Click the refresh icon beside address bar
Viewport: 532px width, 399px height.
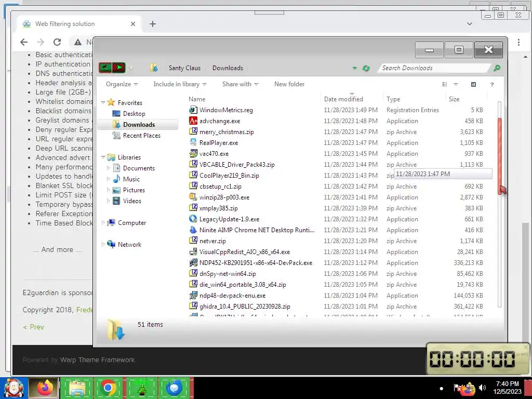pyautogui.click(x=366, y=68)
